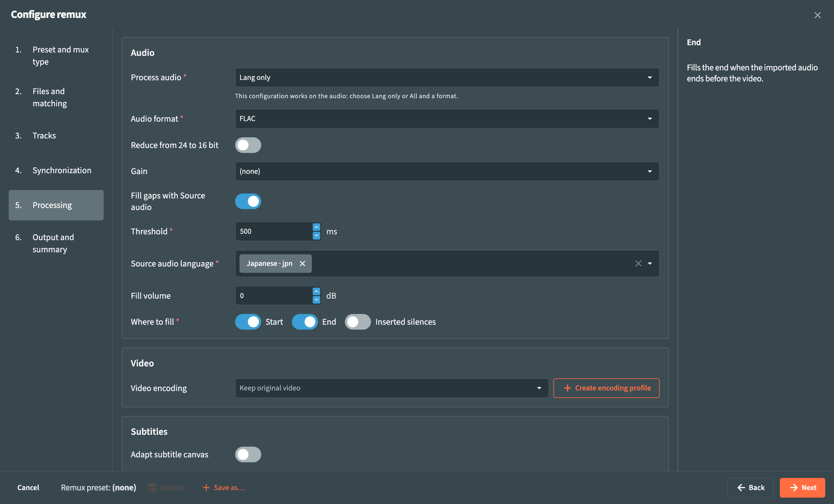This screenshot has height=504, width=834.
Task: Cancel the remux configuration
Action: (28, 487)
